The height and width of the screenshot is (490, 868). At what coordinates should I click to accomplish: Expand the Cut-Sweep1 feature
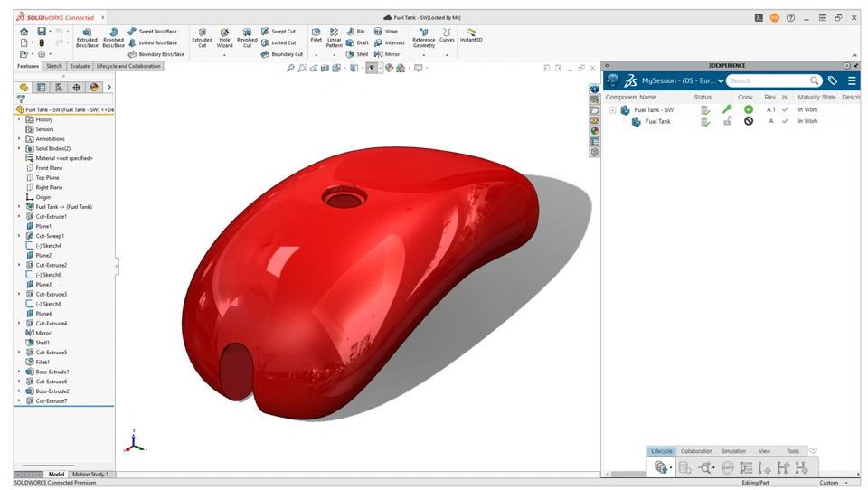point(19,236)
